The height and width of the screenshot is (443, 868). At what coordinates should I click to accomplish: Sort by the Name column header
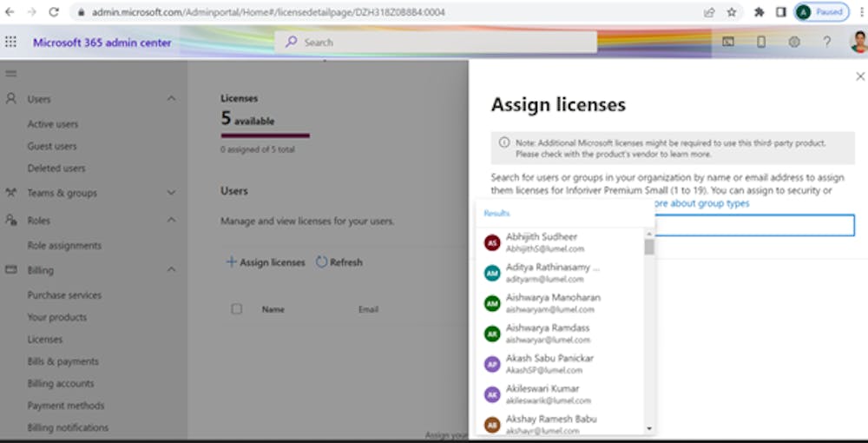(x=273, y=309)
